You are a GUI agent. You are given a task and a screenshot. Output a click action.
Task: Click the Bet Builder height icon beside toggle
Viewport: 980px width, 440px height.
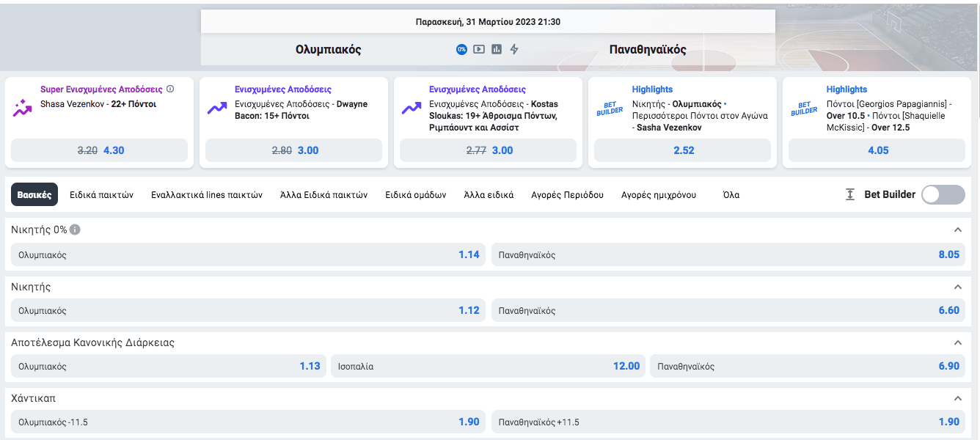[850, 194]
